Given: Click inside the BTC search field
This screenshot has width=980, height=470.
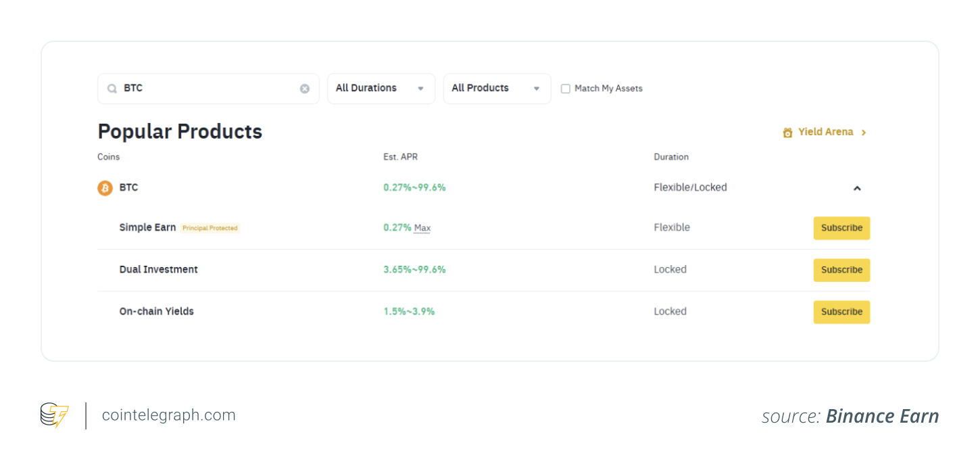Looking at the screenshot, I should 203,88.
